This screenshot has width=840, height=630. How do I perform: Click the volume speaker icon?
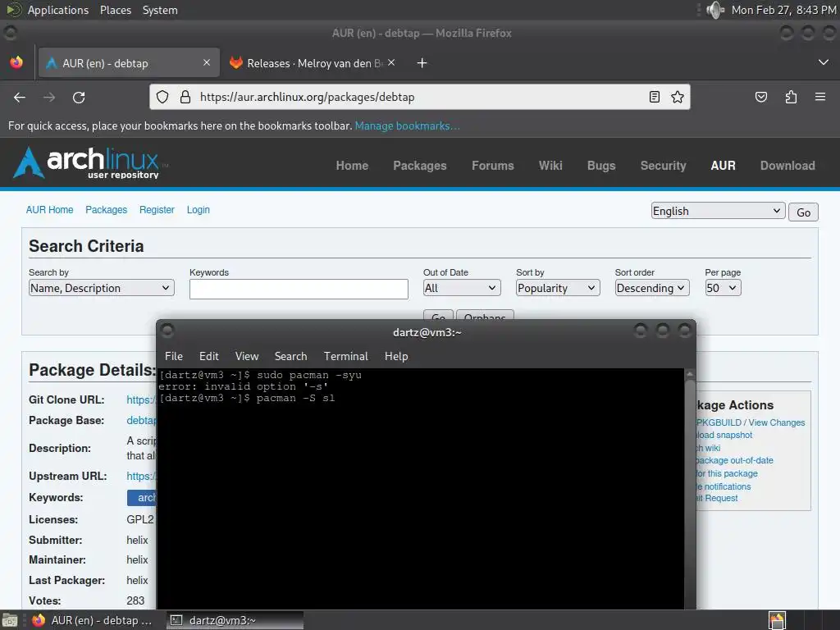715,10
